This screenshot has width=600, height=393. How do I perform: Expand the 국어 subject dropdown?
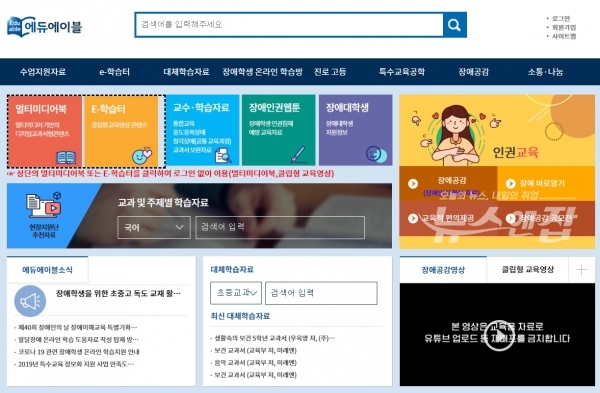click(154, 227)
